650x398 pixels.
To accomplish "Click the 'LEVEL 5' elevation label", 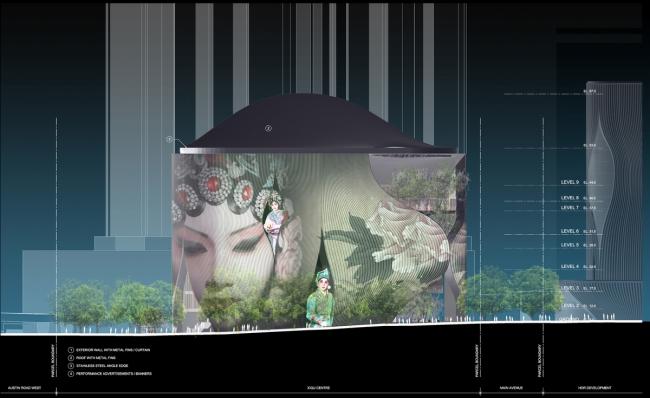I will (x=570, y=245).
